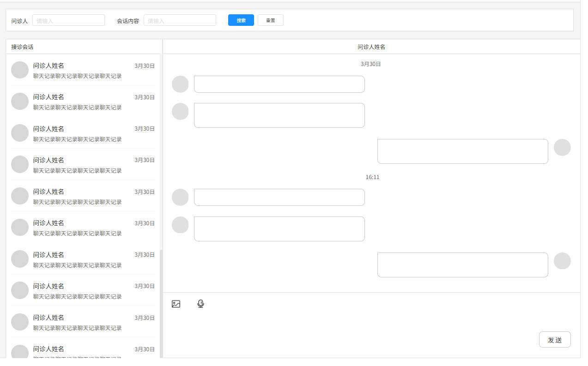Click the first received message bubble under 3月30日
Viewport: 588px width, 366px height.
coord(279,84)
